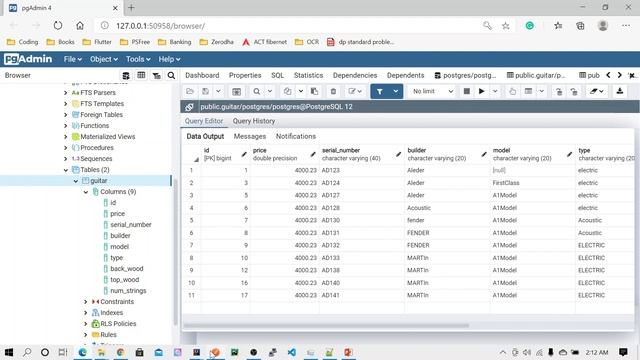
Task: Expand the RLS Policies tree node
Action: 86,324
